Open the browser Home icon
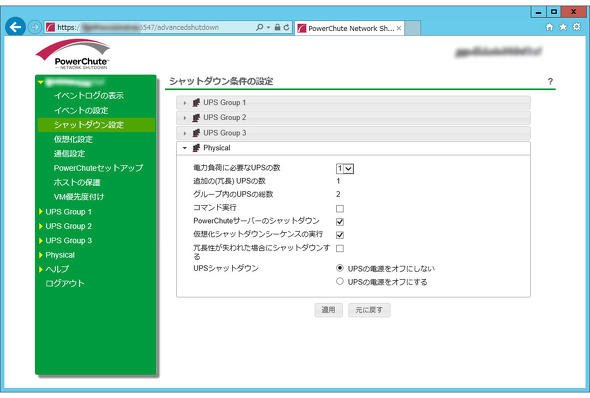Image resolution: width=590 pixels, height=398 pixels. click(549, 27)
